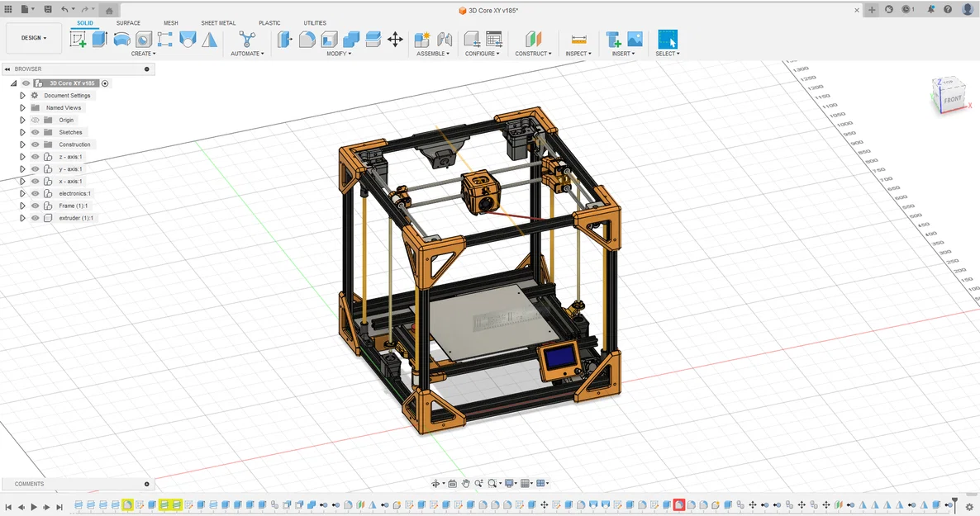Open the SELECT dropdown menu
980x516 pixels.
point(668,53)
